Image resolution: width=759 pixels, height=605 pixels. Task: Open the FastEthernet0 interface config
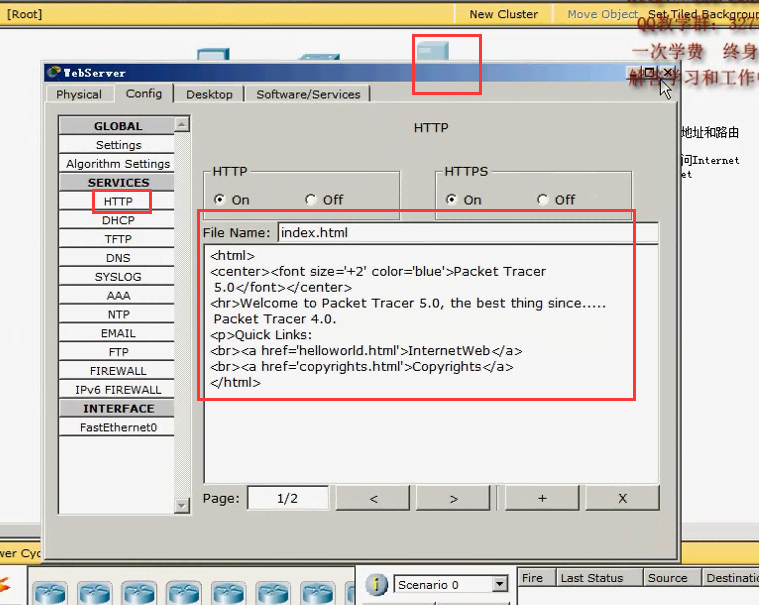click(118, 427)
